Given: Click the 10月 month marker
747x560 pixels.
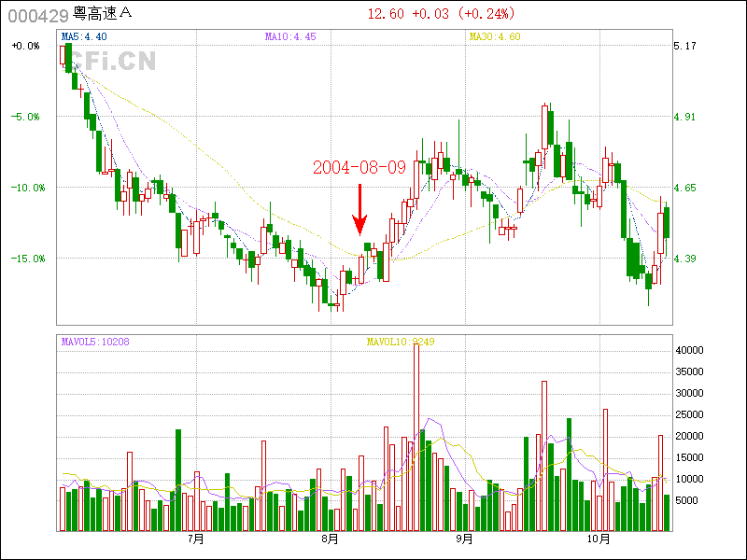Looking at the screenshot, I should (599, 539).
